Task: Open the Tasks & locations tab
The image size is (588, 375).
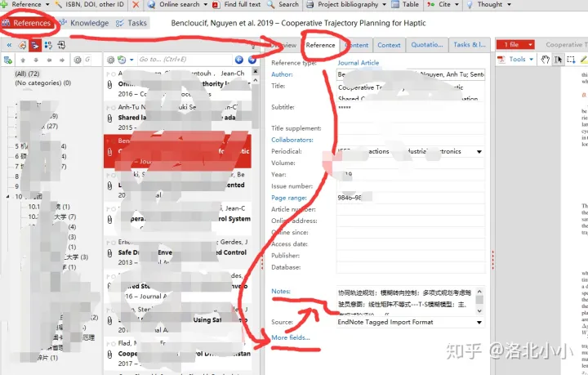Action: point(470,45)
